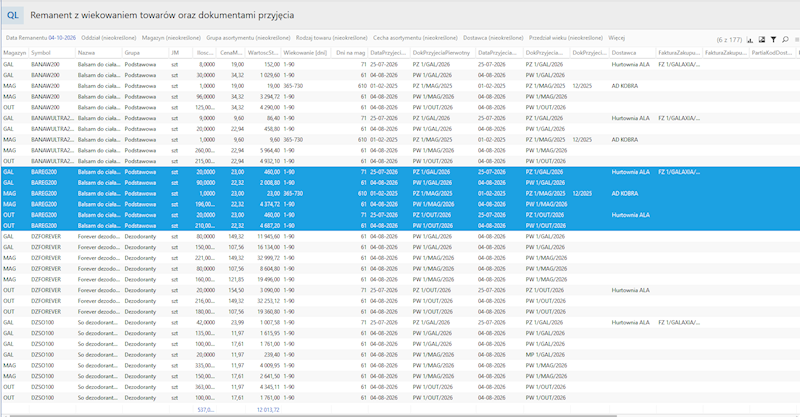Image resolution: width=800 pixels, height=417 pixels.
Task: Open Rodzaj towaru filter
Action: (332, 38)
